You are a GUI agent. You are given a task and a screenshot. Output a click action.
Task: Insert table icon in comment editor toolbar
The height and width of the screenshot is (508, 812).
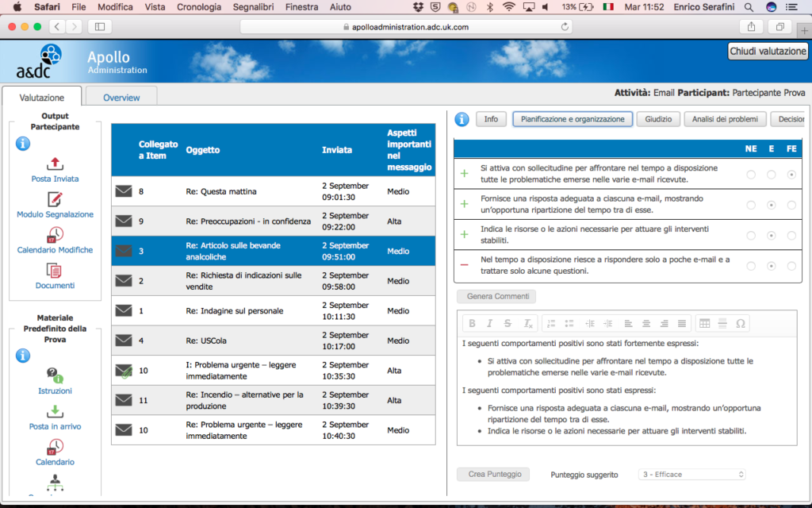coord(704,324)
